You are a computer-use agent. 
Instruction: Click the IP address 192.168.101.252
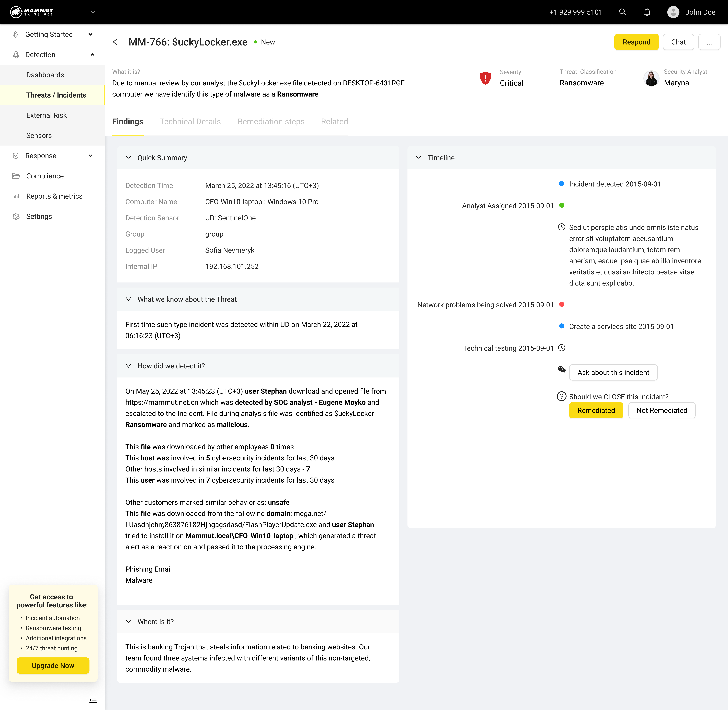click(x=232, y=266)
